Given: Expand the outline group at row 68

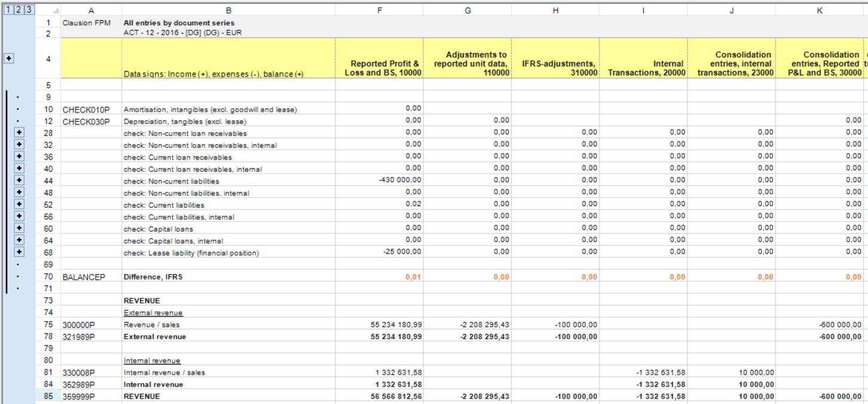Looking at the screenshot, I should click(19, 252).
